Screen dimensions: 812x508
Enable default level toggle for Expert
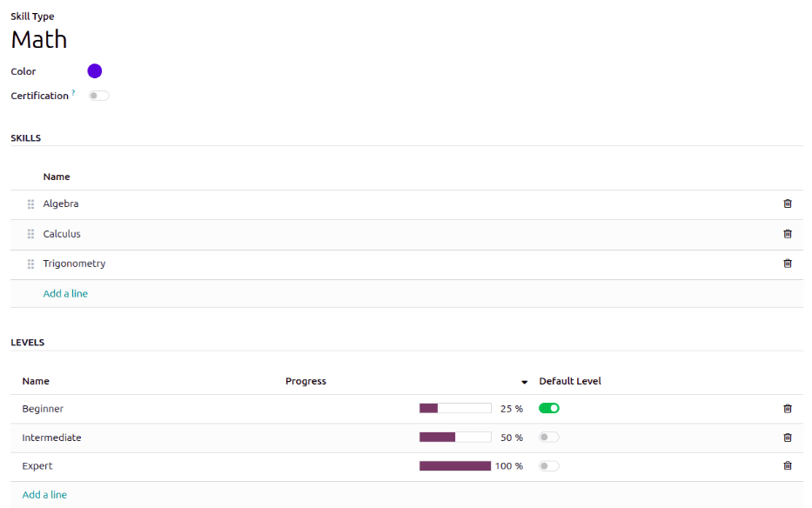[548, 466]
